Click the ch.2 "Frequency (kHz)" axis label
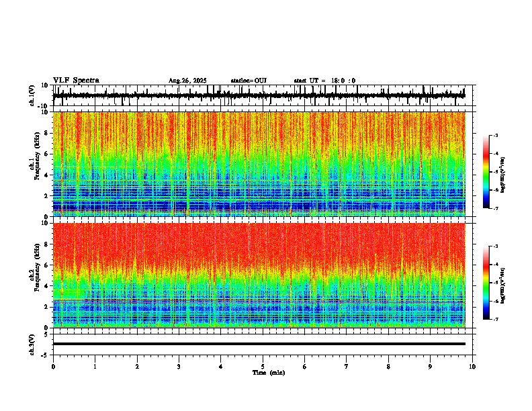This screenshot has width=532, height=411. click(x=38, y=267)
